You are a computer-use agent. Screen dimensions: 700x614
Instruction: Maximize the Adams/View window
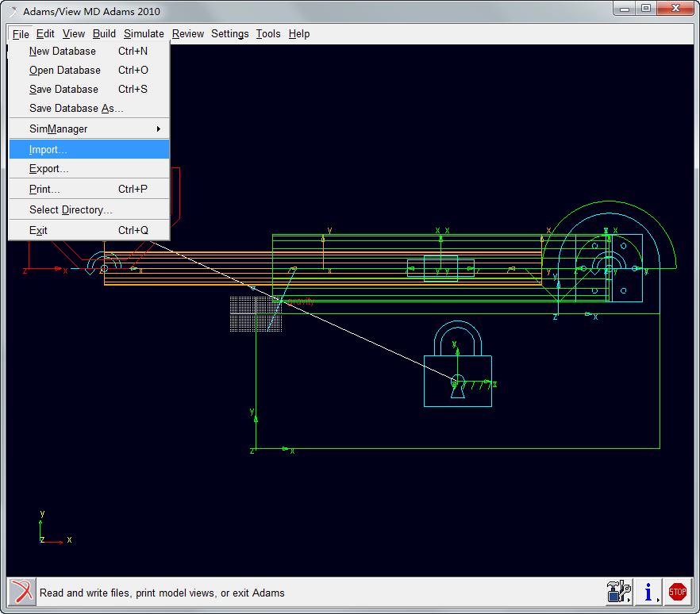646,9
